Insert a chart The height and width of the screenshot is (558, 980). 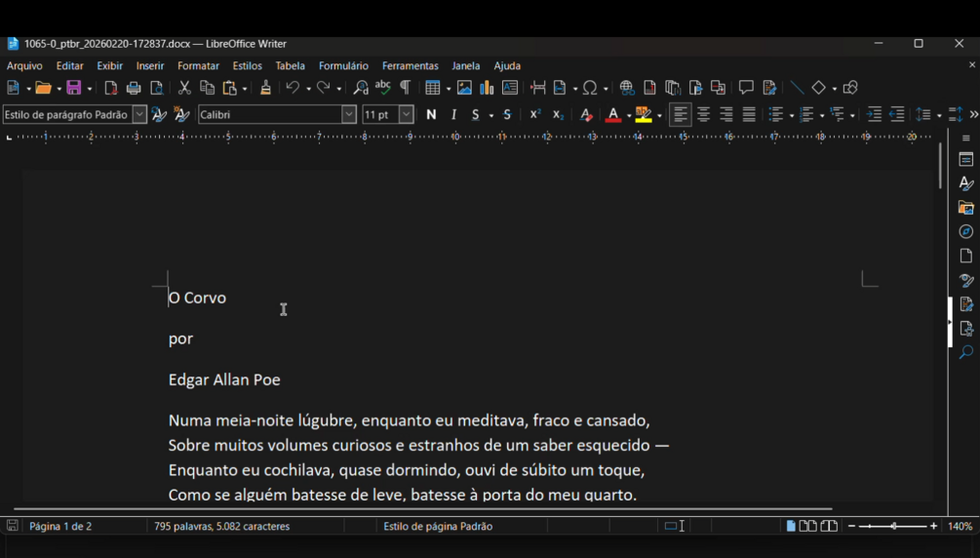(487, 88)
